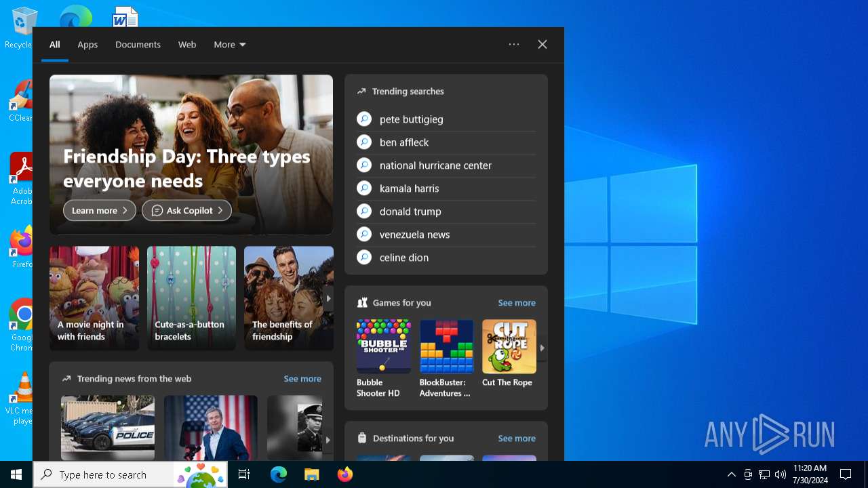This screenshot has width=868, height=488.
Task: Open the police cars news thumbnail
Action: coord(108,428)
